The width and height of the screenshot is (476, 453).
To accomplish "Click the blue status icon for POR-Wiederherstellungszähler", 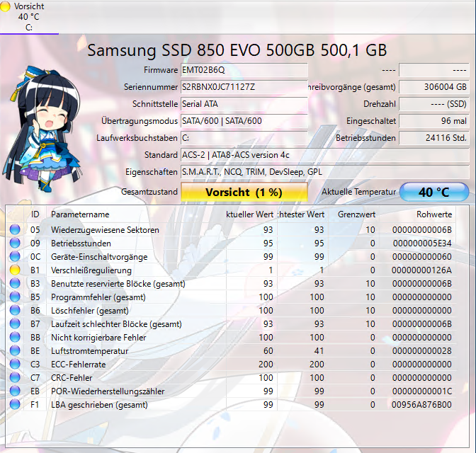I will pyautogui.click(x=15, y=391).
